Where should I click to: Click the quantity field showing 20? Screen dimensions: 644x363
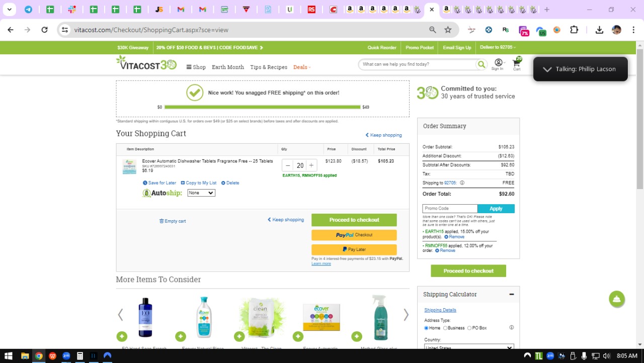[x=300, y=165]
